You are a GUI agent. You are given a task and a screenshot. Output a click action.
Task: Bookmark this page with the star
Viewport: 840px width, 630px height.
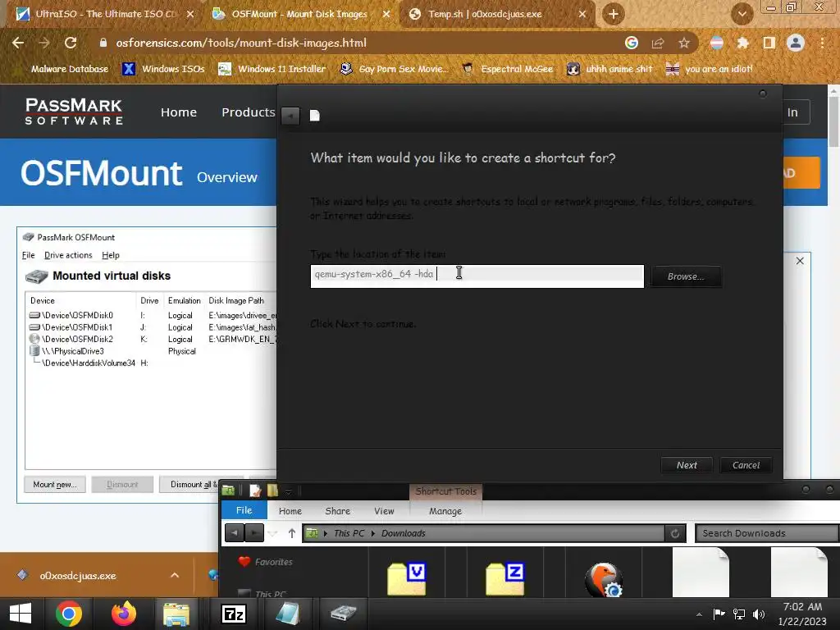point(684,43)
